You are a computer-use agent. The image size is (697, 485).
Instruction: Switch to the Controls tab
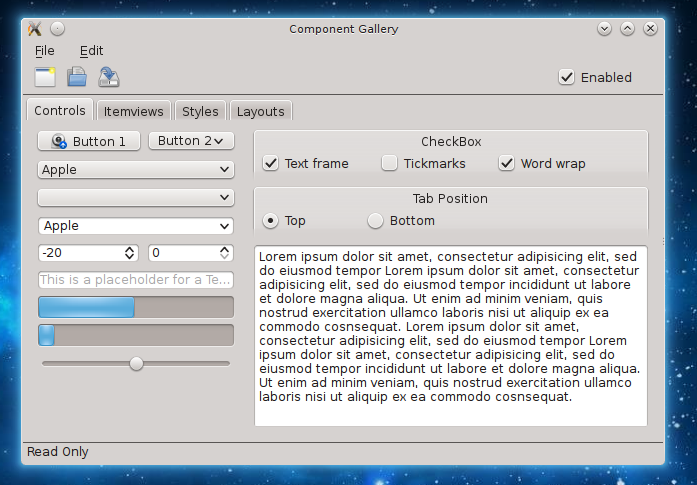[60, 110]
